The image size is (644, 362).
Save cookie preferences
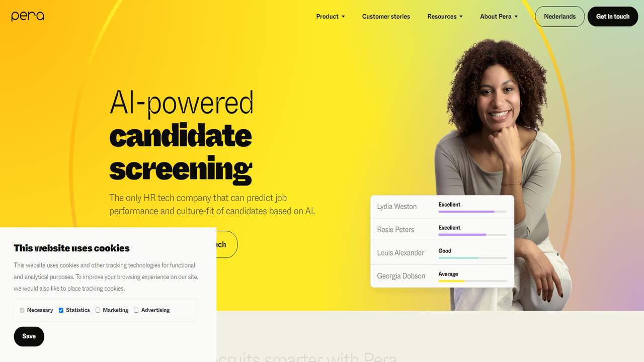click(29, 336)
